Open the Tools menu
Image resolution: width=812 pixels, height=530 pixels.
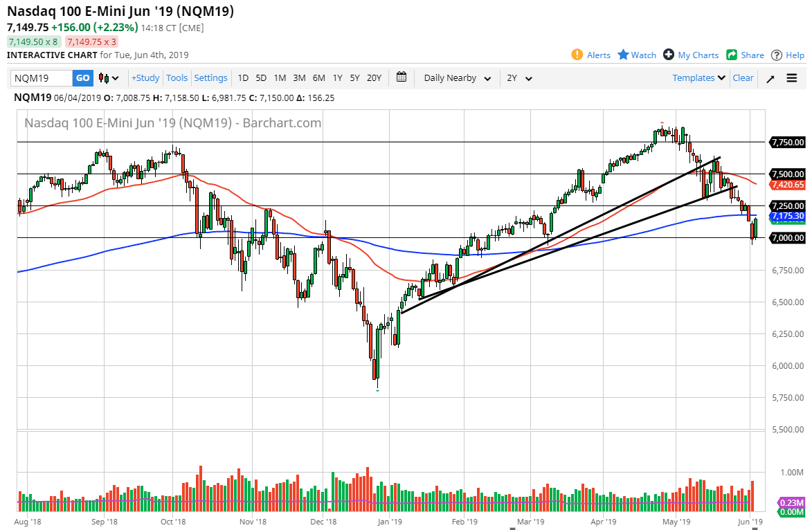pos(177,78)
